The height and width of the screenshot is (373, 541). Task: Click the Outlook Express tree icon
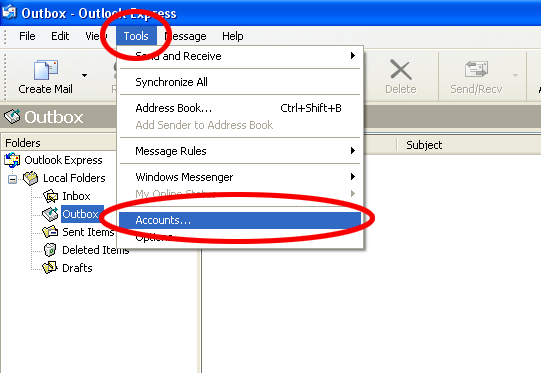click(x=12, y=160)
